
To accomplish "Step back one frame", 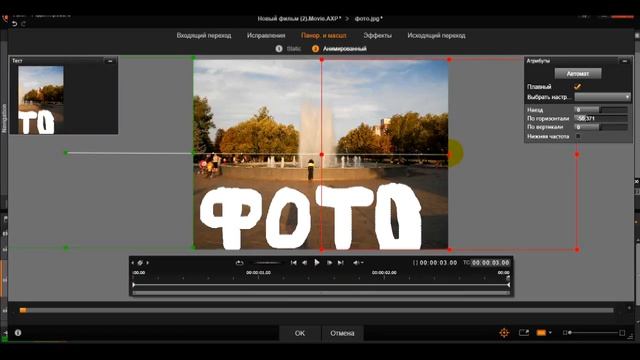I will tap(304, 263).
